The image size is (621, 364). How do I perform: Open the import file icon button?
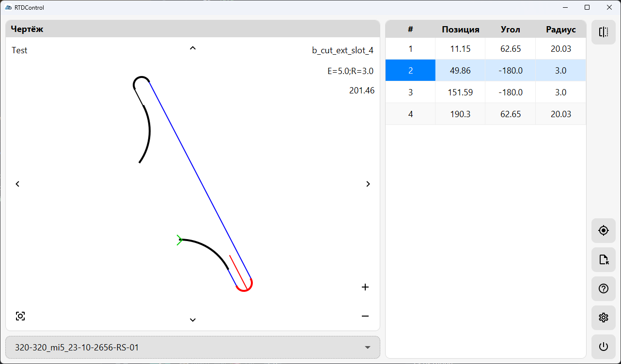[603, 260]
